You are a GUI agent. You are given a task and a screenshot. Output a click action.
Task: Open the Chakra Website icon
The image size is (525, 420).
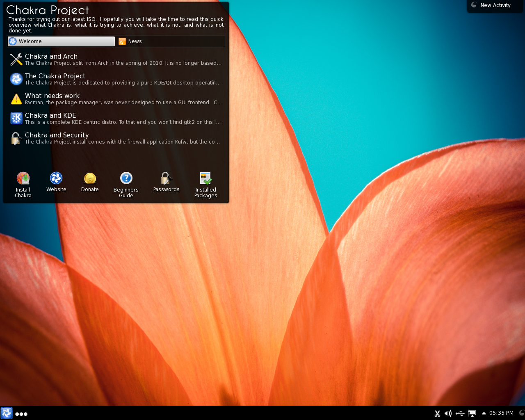[56, 178]
